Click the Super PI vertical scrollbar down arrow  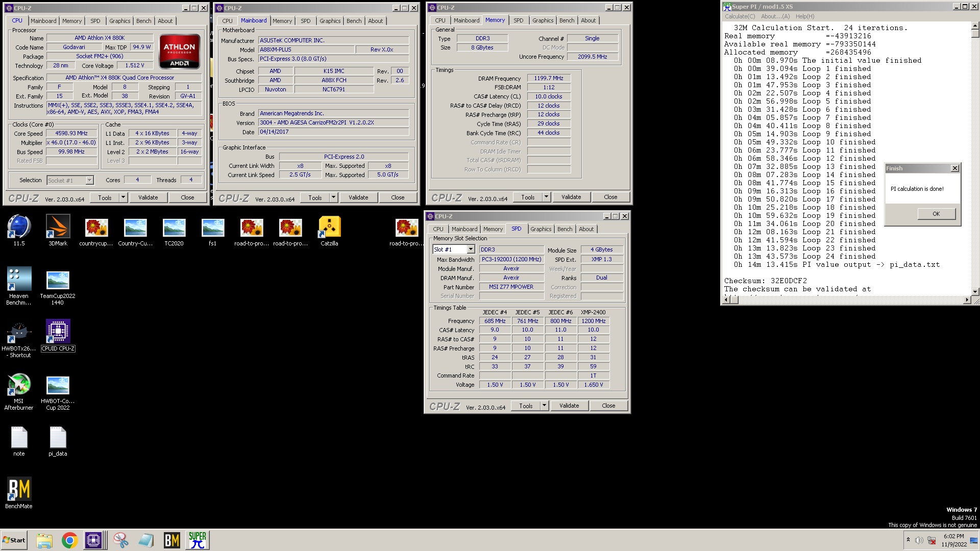(x=975, y=292)
